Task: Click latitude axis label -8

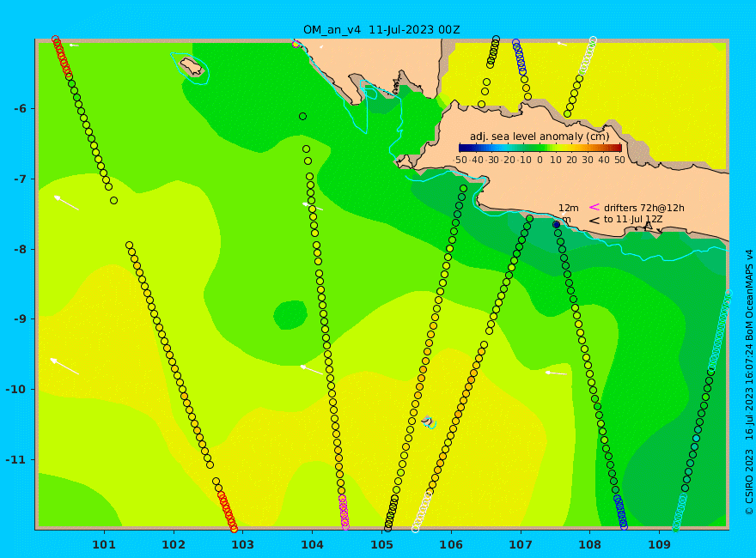Action: pyautogui.click(x=21, y=250)
